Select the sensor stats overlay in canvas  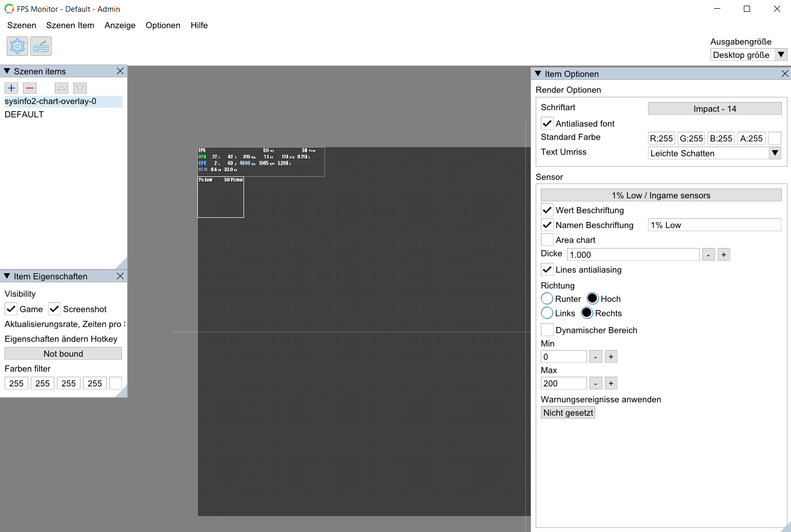pos(261,161)
